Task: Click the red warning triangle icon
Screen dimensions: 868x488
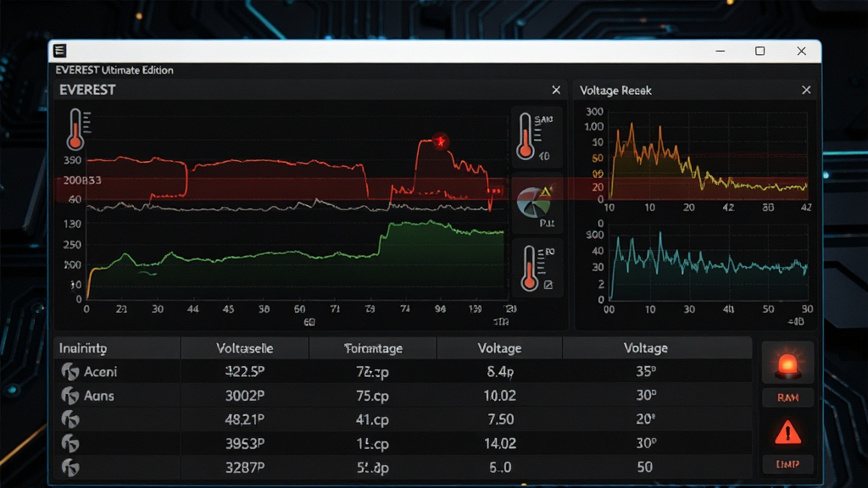Action: pyautogui.click(x=787, y=432)
